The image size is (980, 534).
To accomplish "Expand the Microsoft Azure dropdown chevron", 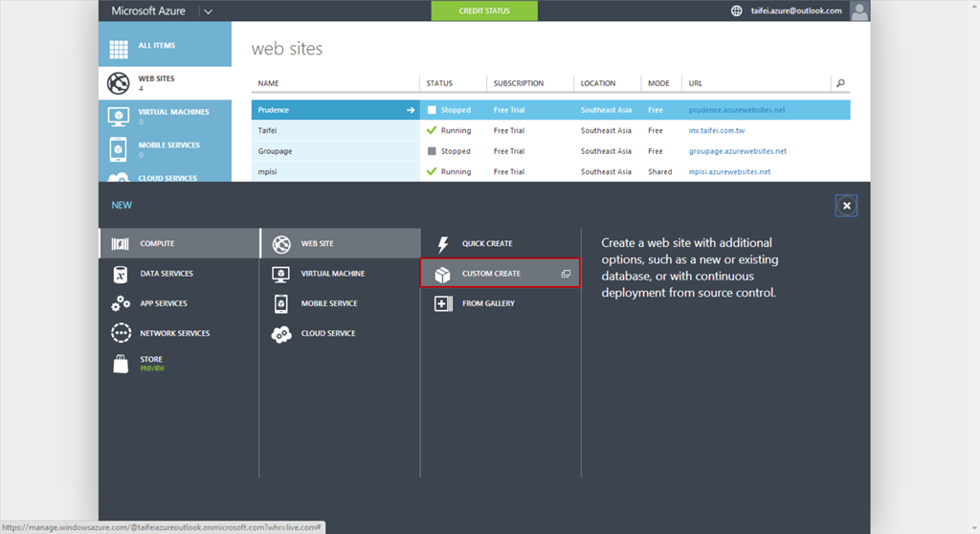I will coord(208,11).
